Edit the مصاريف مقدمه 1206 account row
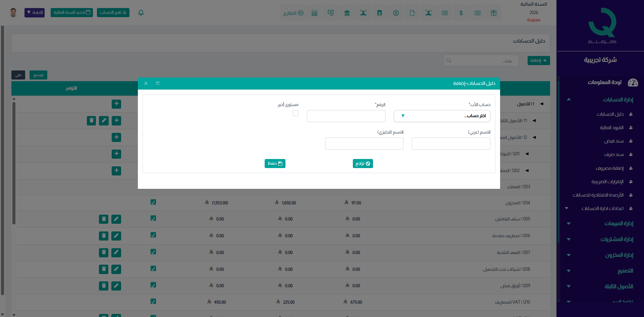 tap(116, 236)
